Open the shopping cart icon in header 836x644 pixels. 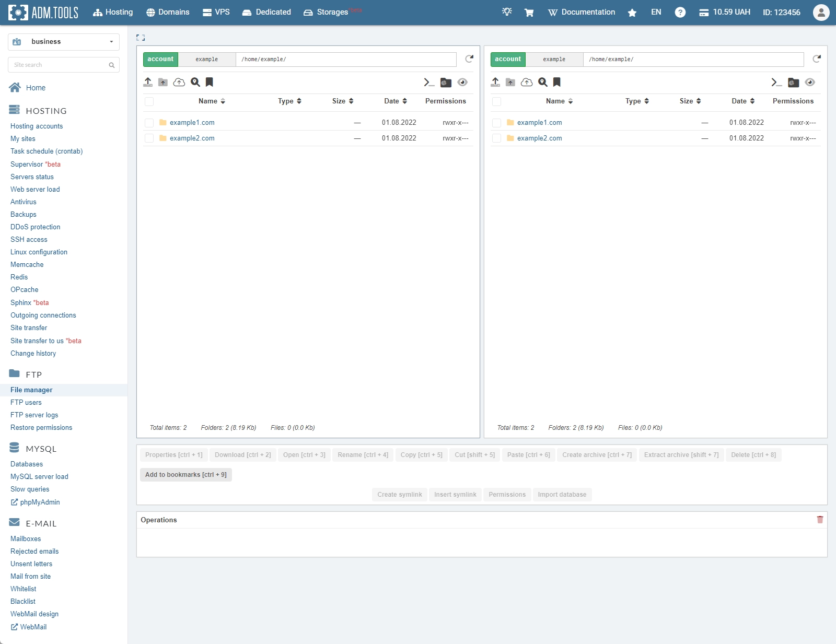point(529,13)
